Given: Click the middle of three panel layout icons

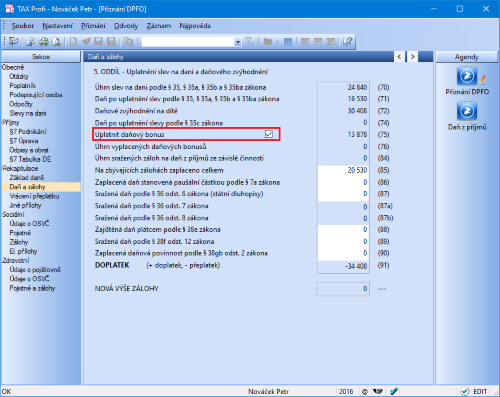Looking at the screenshot, I should tap(318, 42).
